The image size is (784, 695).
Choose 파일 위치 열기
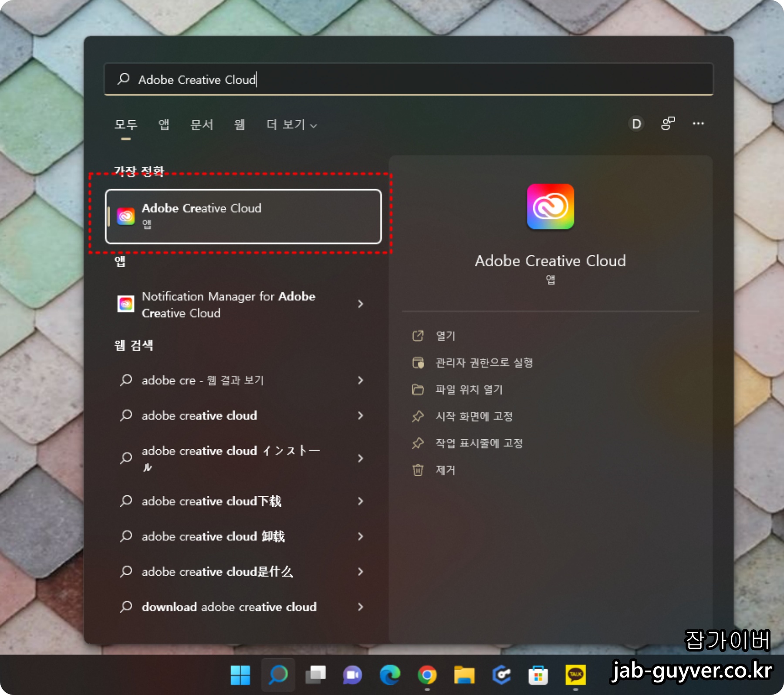[470, 390]
